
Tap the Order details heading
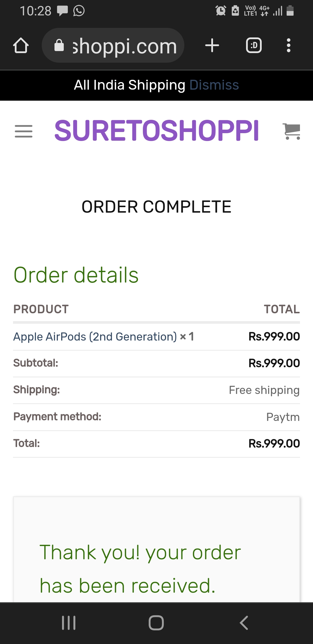point(76,275)
